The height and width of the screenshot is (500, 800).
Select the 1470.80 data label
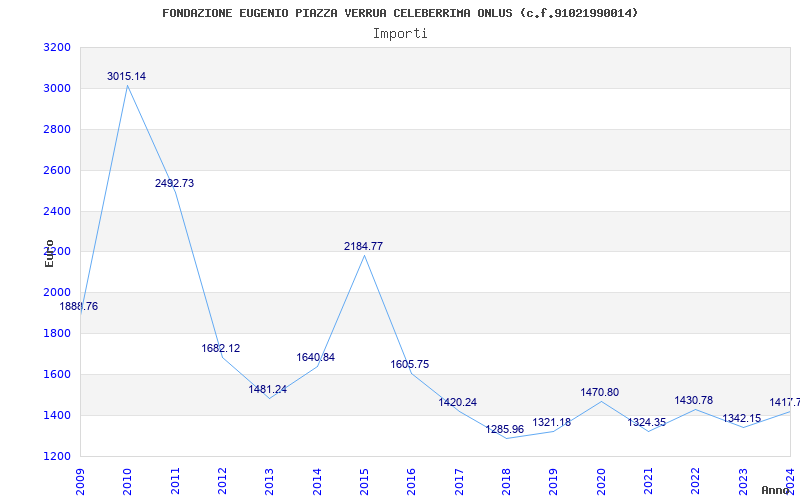pos(599,392)
